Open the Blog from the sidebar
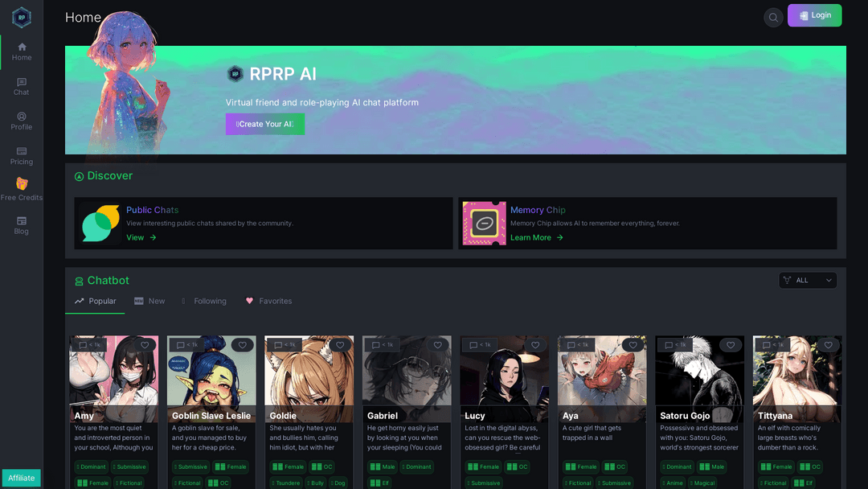868x489 pixels. point(22,225)
